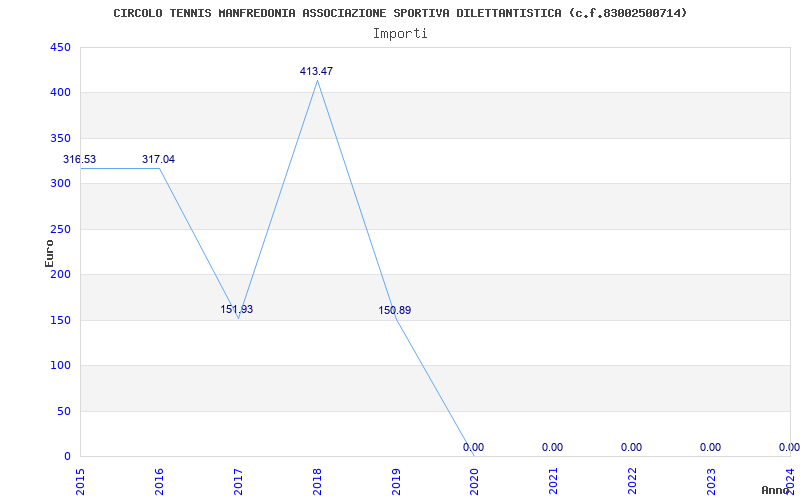Screen dimensions: 800x500
Task: Click the 200 y-axis tick label
Action: pyautogui.click(x=60, y=275)
